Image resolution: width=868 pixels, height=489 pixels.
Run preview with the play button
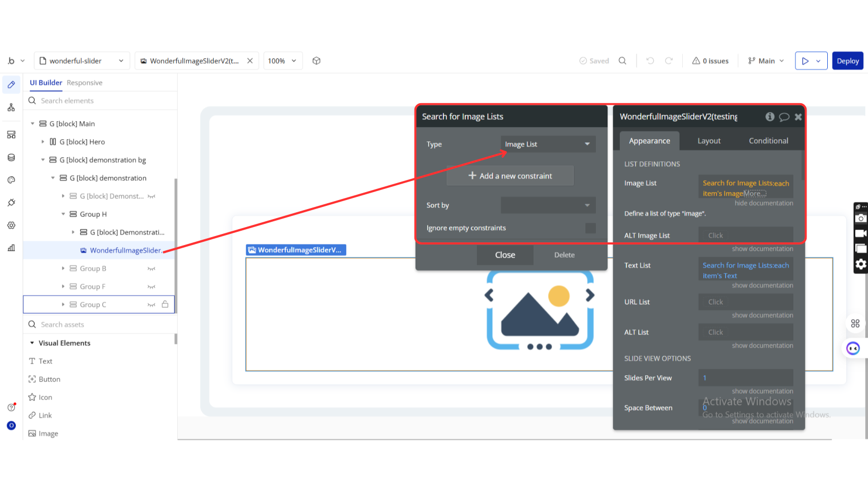pos(805,61)
